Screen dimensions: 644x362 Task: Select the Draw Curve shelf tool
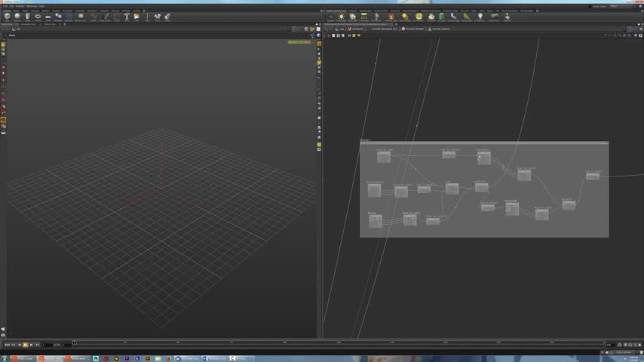coord(106,17)
